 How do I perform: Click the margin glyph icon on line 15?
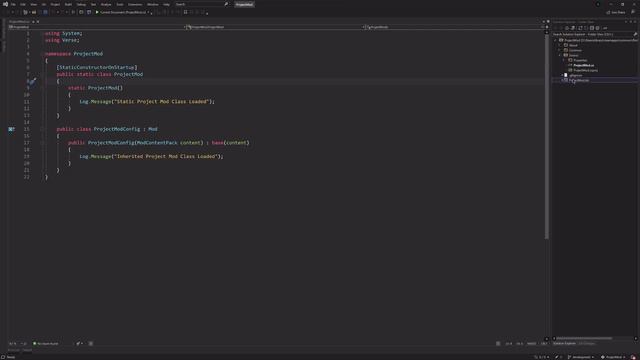11,129
